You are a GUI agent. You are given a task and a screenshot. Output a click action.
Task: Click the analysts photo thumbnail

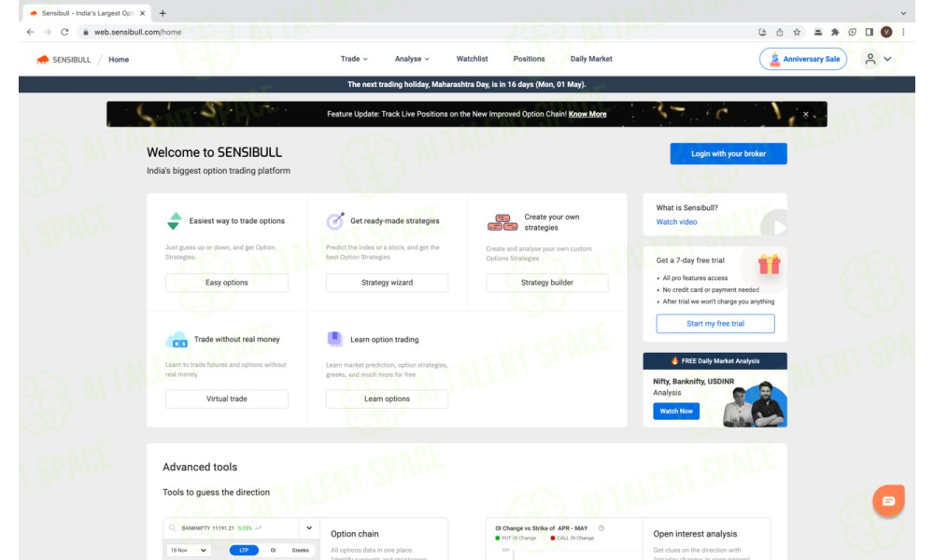tap(755, 405)
